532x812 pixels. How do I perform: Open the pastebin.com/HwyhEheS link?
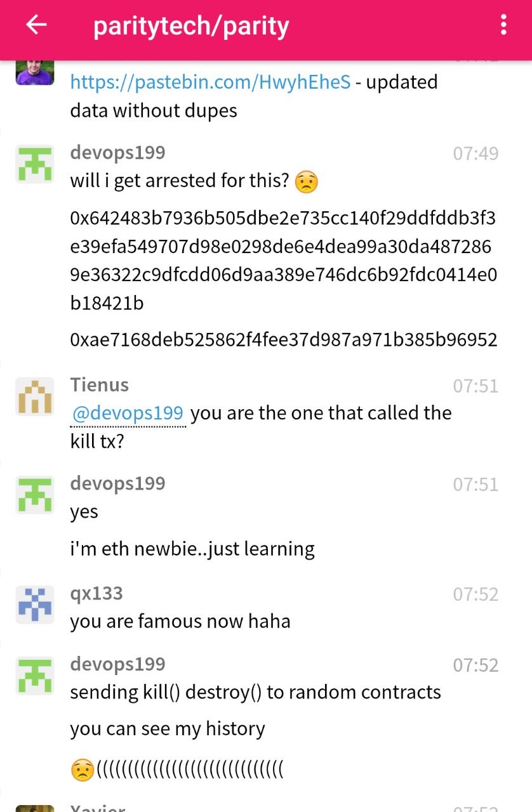tap(210, 82)
